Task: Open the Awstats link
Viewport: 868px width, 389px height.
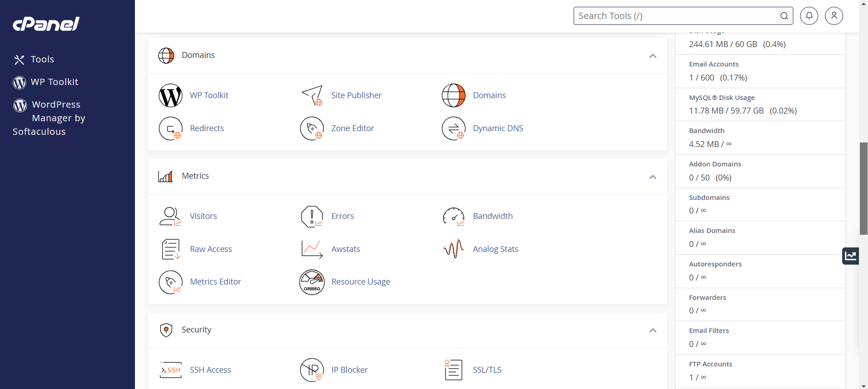Action: click(x=346, y=249)
